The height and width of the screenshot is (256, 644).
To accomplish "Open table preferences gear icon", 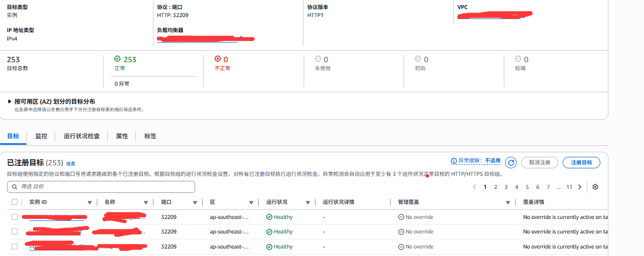I will pos(595,187).
